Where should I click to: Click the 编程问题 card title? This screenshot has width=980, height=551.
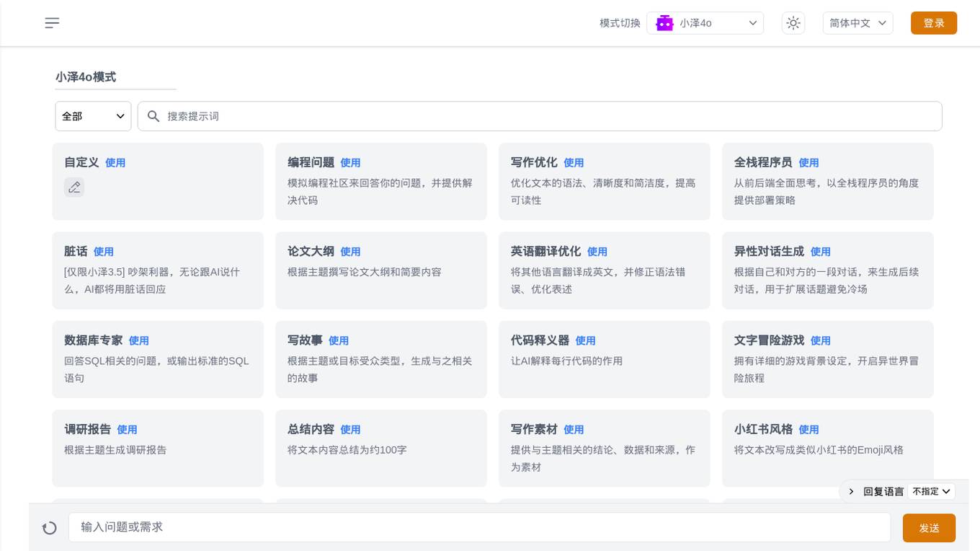[311, 162]
